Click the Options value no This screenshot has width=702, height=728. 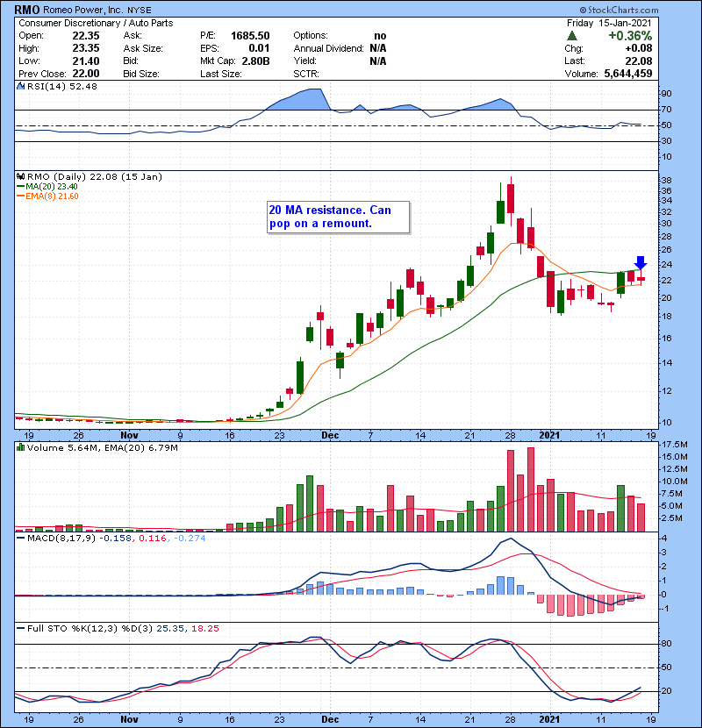(x=380, y=36)
